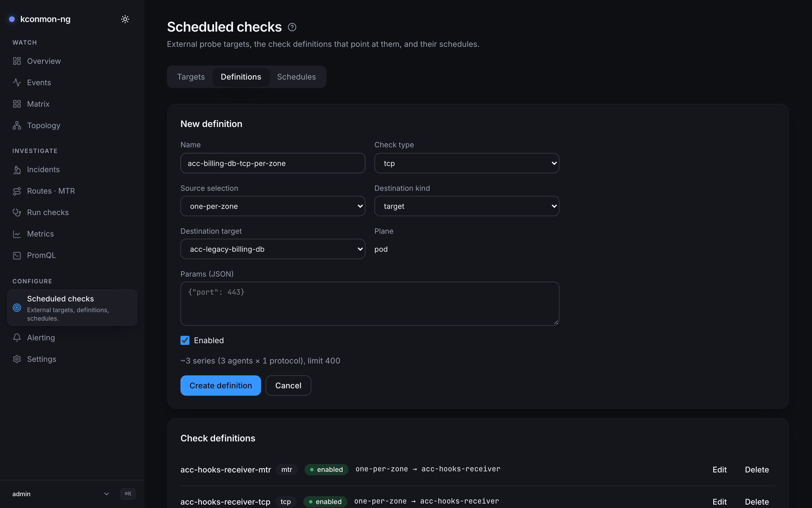The width and height of the screenshot is (812, 508).
Task: Select the Definitions tab
Action: coord(241,77)
